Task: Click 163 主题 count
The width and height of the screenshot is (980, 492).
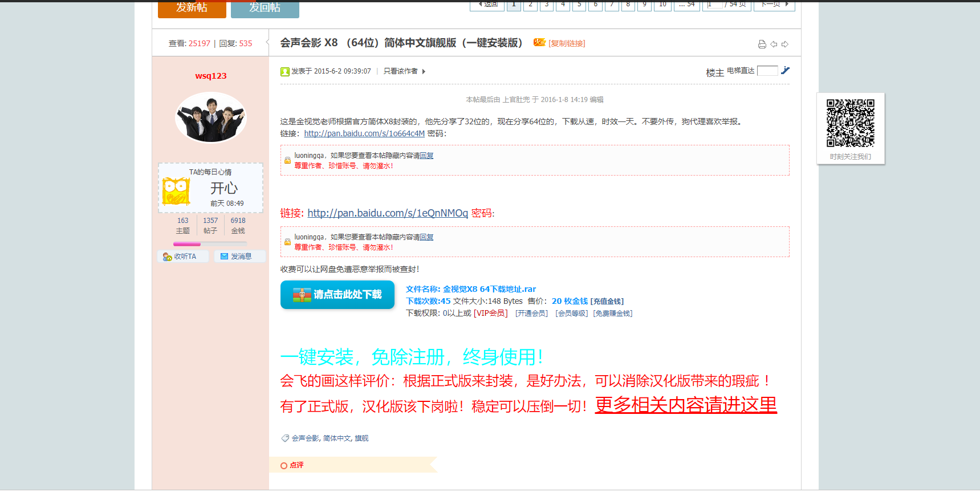Action: coord(182,226)
